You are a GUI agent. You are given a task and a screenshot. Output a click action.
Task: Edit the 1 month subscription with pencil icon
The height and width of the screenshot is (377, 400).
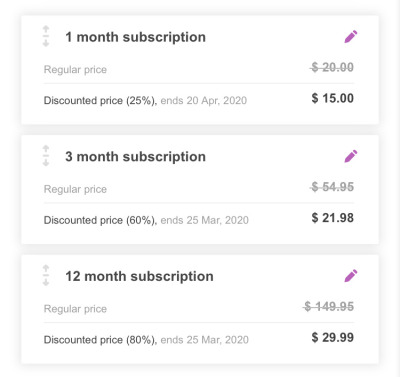pyautogui.click(x=351, y=37)
